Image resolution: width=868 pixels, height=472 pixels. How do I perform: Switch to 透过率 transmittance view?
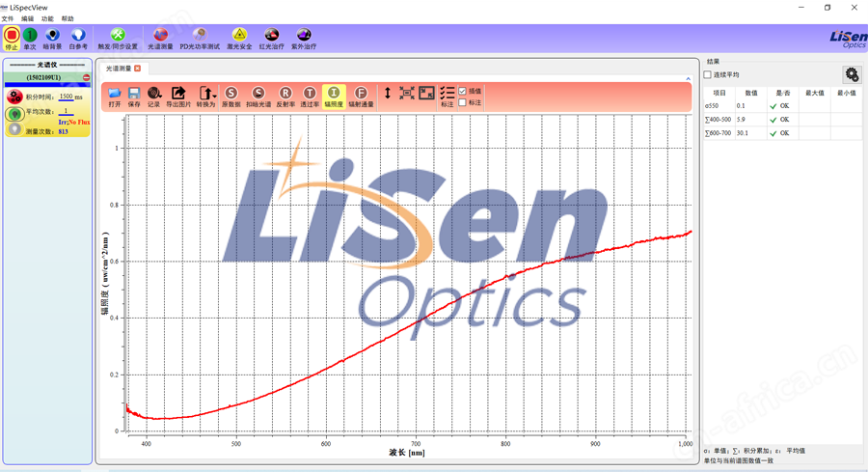pyautogui.click(x=310, y=97)
